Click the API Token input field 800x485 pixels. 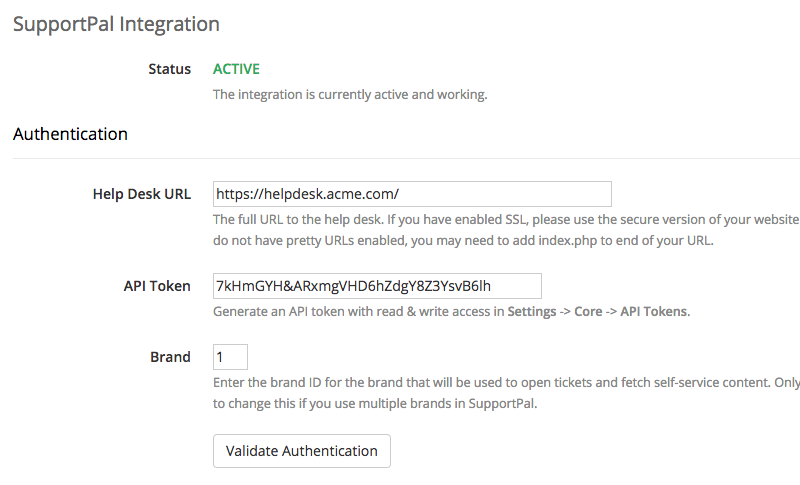click(377, 286)
